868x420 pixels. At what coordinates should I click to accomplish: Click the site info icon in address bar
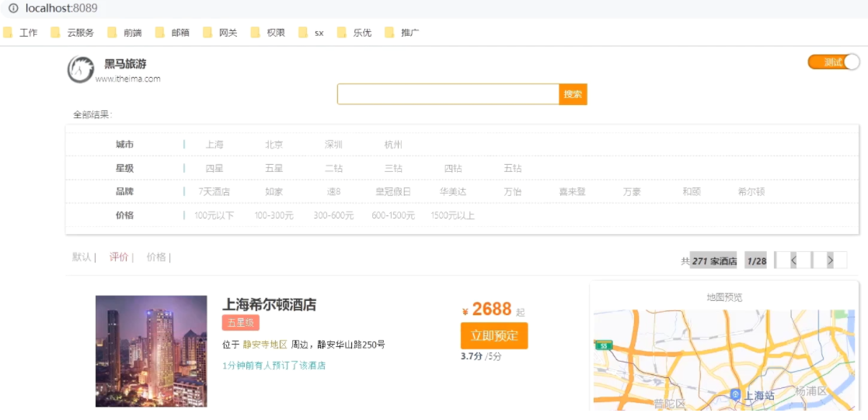point(13,9)
